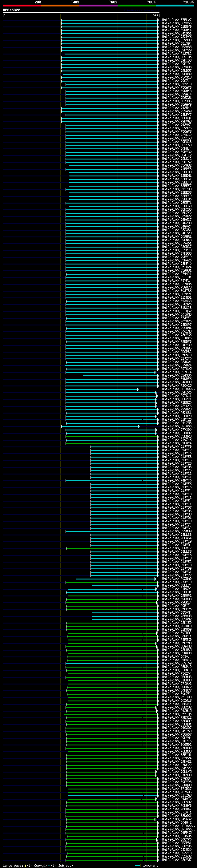Select the UniRef100_Q1IZA3 label
Image resolution: width=197 pixels, height=868 pixels.
click(177, 795)
